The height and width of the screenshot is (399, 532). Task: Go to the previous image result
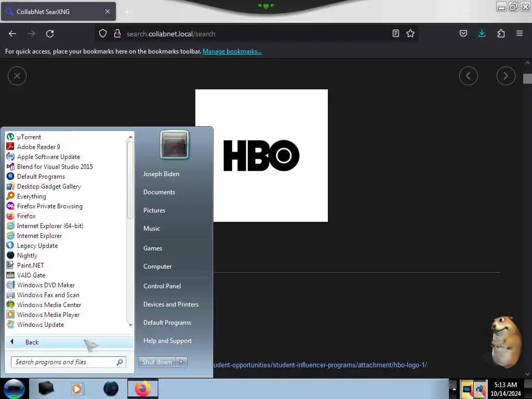tap(468, 76)
